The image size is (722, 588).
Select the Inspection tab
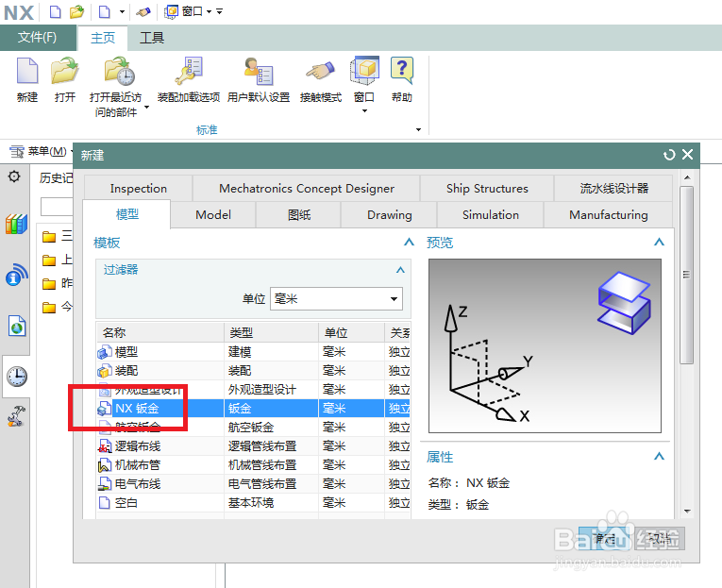(x=139, y=189)
